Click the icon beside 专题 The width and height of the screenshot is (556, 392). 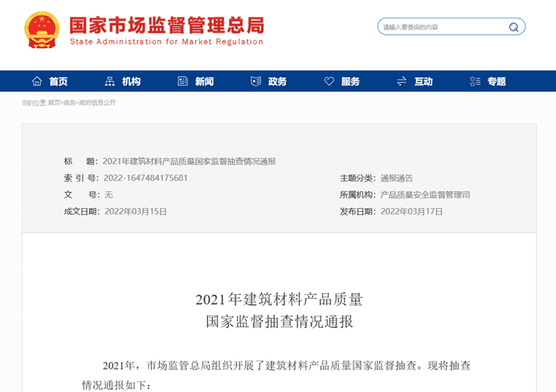[x=474, y=81]
